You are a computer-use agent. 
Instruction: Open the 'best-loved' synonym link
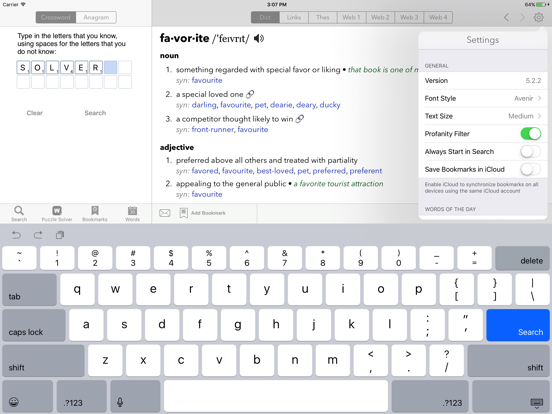coord(275,171)
